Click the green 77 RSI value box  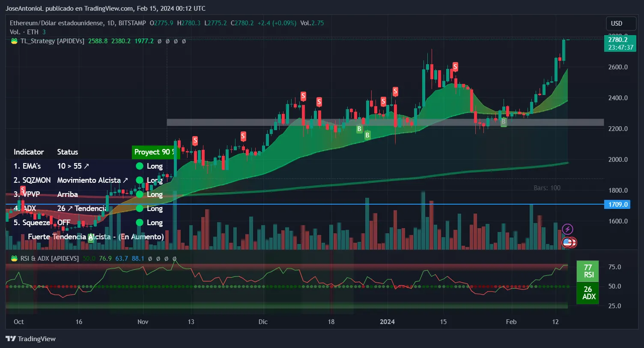tap(588, 271)
